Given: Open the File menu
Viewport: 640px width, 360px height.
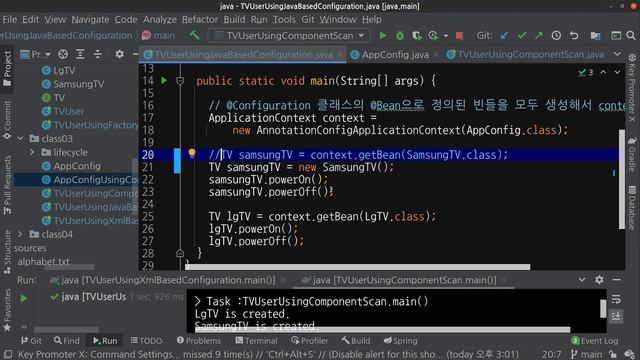Looking at the screenshot, I should 9,19.
